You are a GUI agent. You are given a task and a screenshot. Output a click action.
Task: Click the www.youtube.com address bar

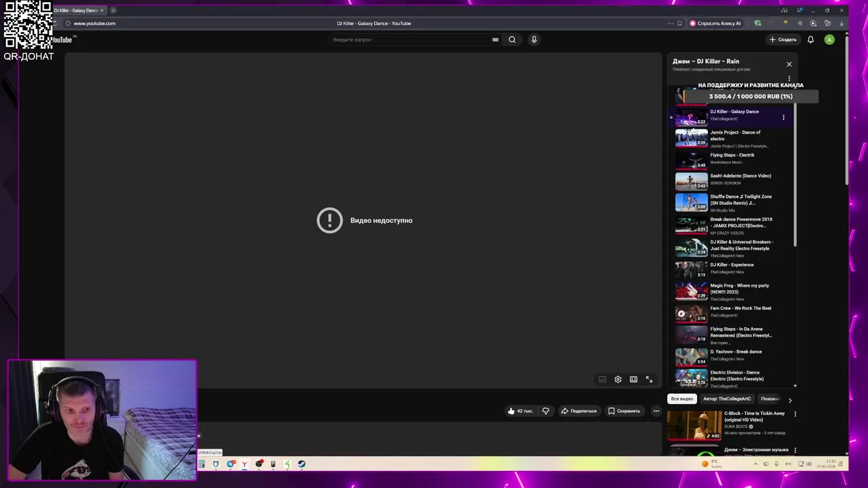point(94,23)
